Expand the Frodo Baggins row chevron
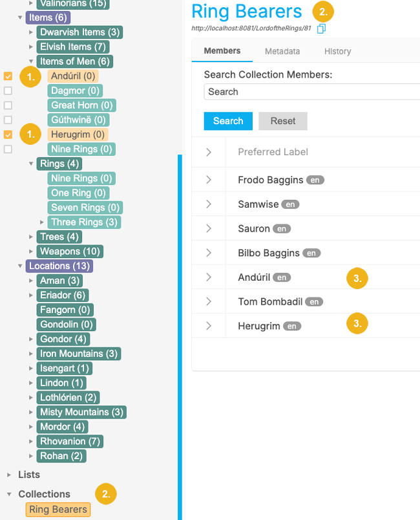 (x=209, y=180)
